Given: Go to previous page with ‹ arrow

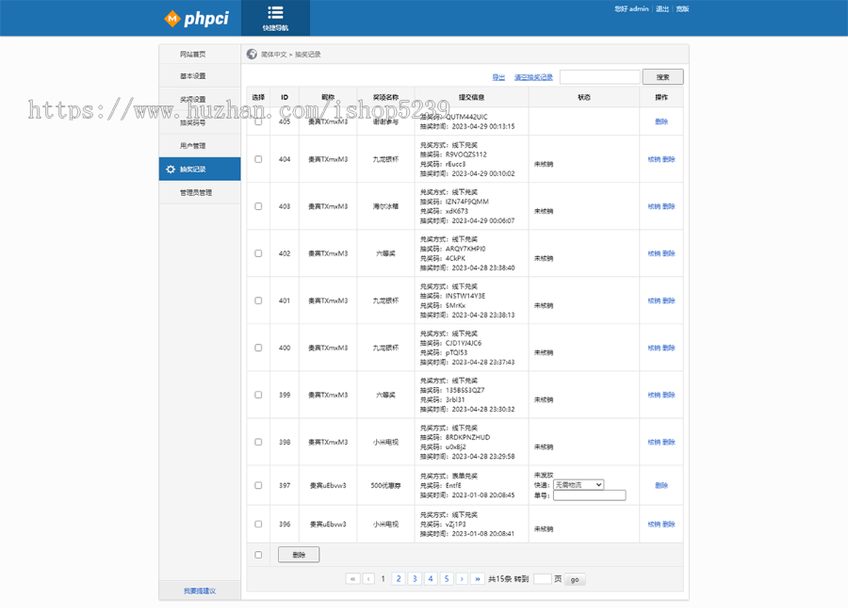Looking at the screenshot, I should (x=368, y=578).
